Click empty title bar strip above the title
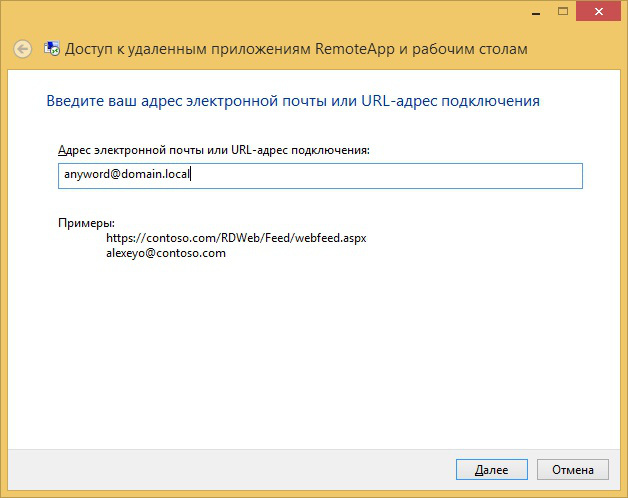This screenshot has width=628, height=498. pos(250,12)
